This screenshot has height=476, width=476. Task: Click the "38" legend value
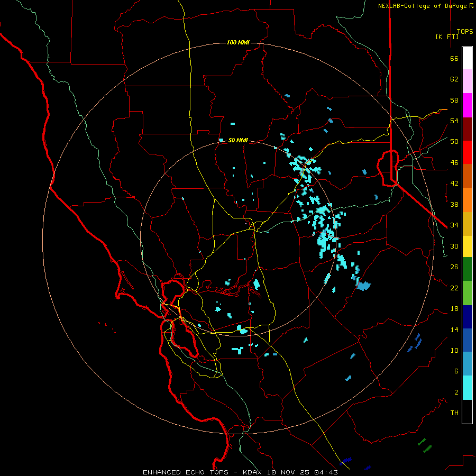coord(454,205)
